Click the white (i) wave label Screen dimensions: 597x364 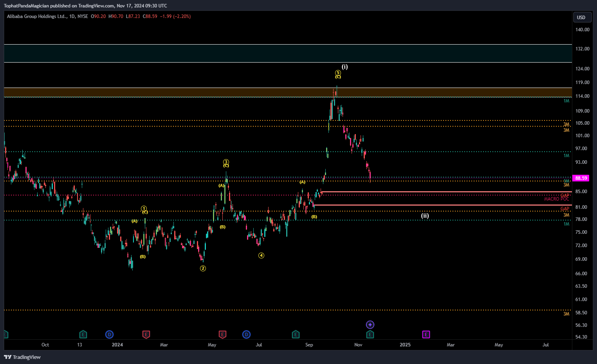coord(344,66)
